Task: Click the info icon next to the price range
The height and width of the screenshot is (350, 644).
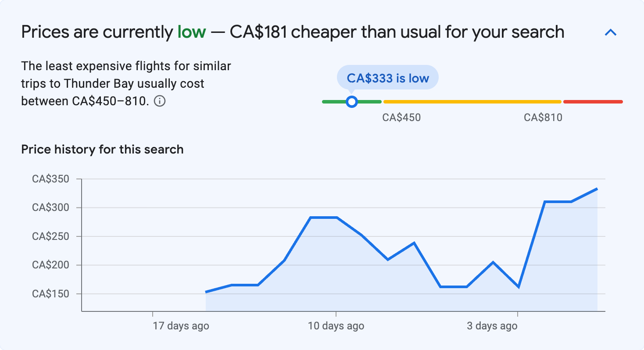Action: click(x=161, y=101)
